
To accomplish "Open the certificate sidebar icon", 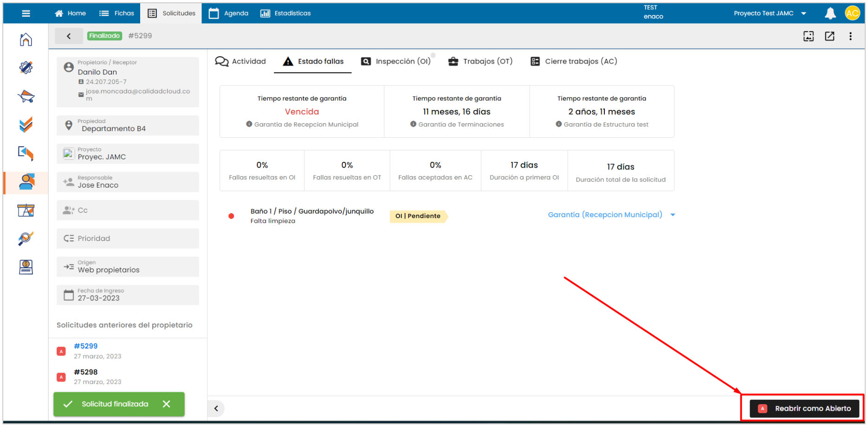I will pos(26,267).
